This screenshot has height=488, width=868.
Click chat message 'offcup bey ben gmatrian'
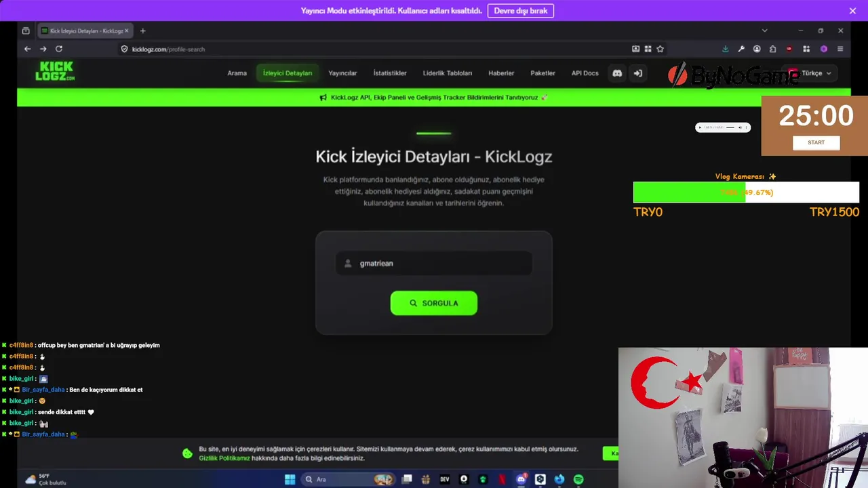point(99,345)
